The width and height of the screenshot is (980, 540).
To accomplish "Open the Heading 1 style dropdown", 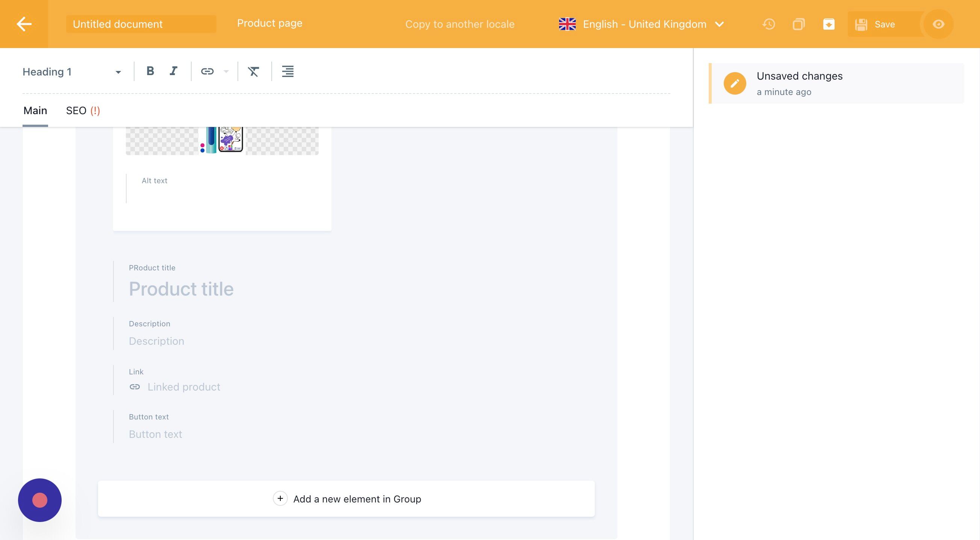I will coord(71,72).
